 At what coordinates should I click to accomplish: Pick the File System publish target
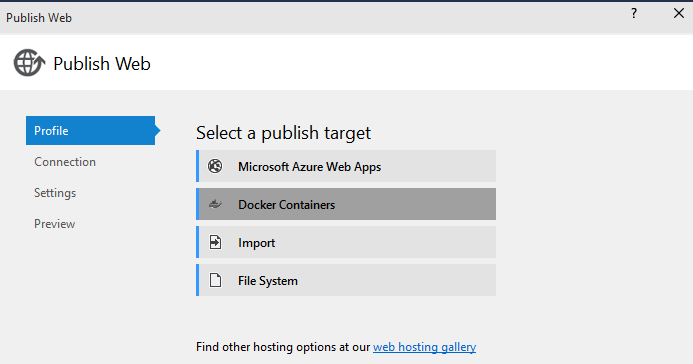point(346,280)
